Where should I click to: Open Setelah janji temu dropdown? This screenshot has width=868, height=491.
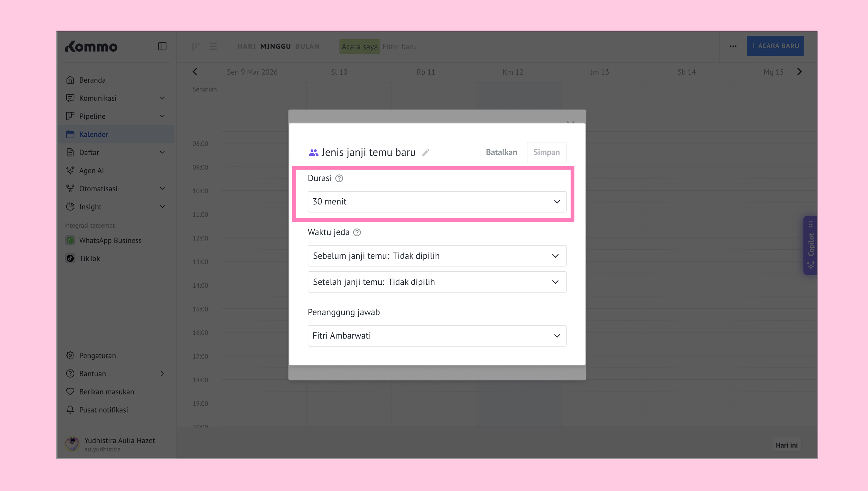tap(437, 282)
